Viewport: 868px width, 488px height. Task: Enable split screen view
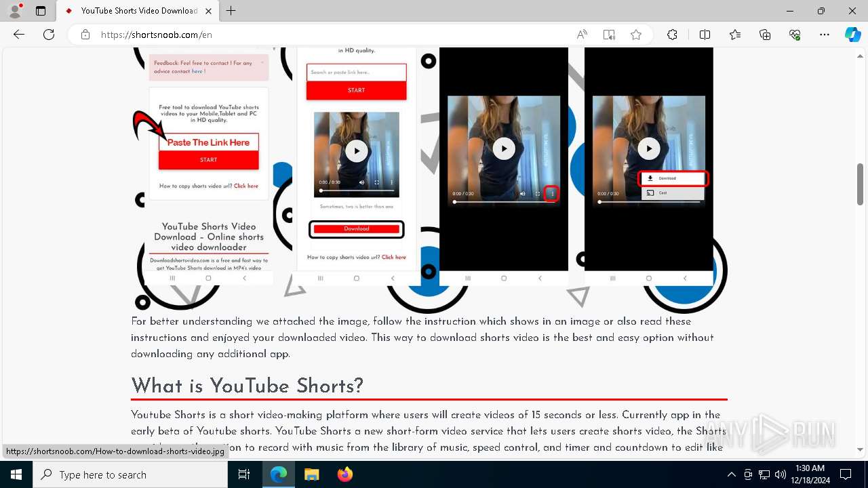(x=705, y=35)
